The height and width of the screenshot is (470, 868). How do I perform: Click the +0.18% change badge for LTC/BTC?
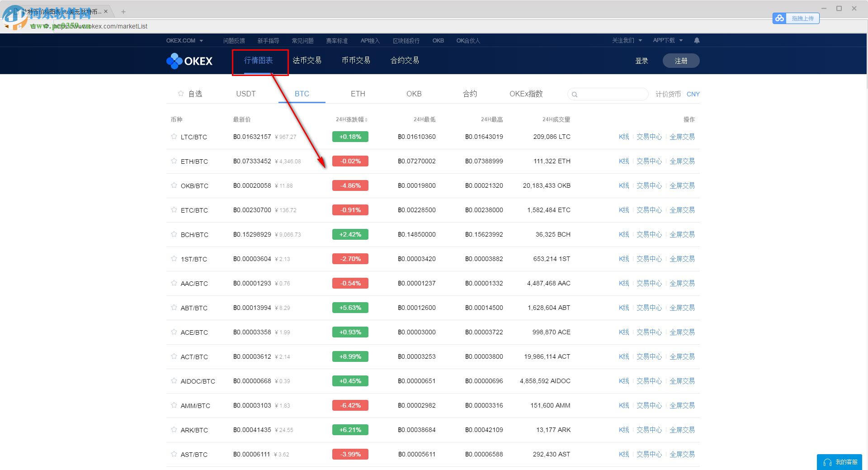350,137
